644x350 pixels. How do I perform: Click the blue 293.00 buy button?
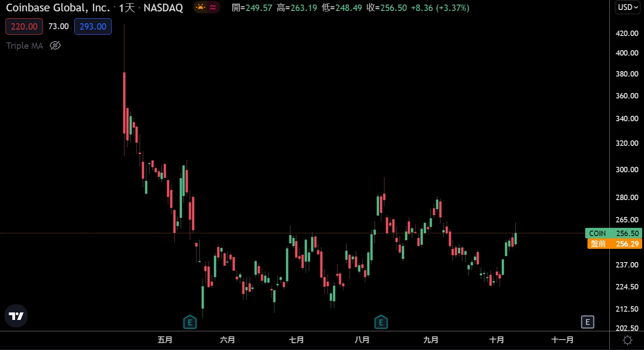point(93,26)
